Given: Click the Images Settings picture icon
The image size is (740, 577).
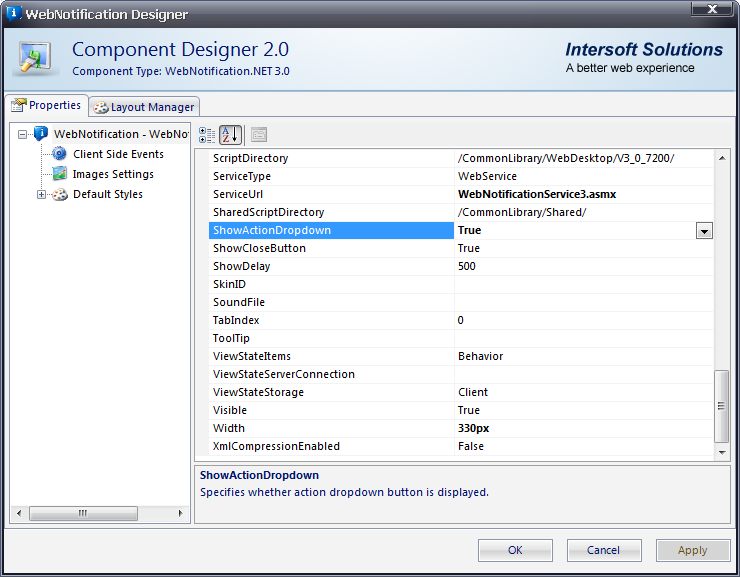Looking at the screenshot, I should 60,174.
